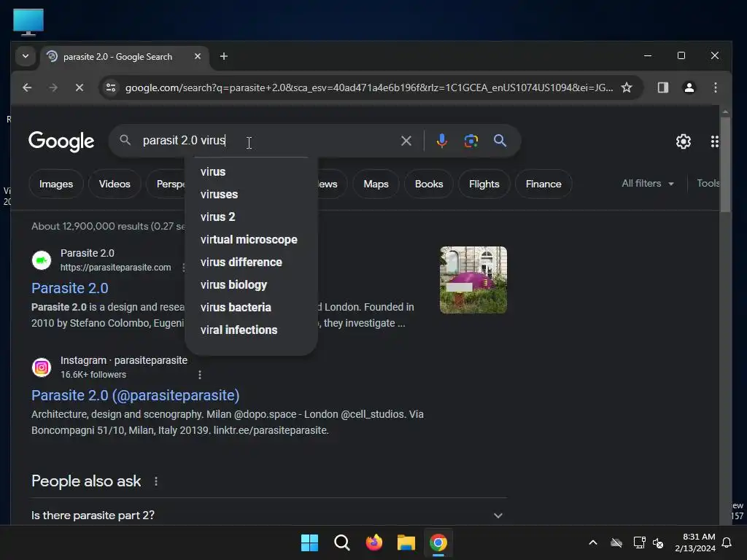Bookmark this page with star icon
Image resolution: width=747 pixels, height=560 pixels.
tap(627, 87)
